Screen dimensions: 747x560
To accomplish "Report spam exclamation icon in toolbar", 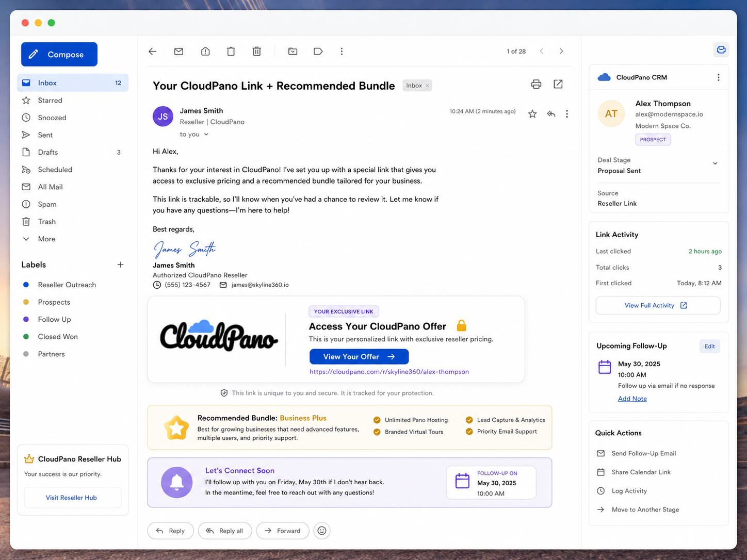I will 205,52.
